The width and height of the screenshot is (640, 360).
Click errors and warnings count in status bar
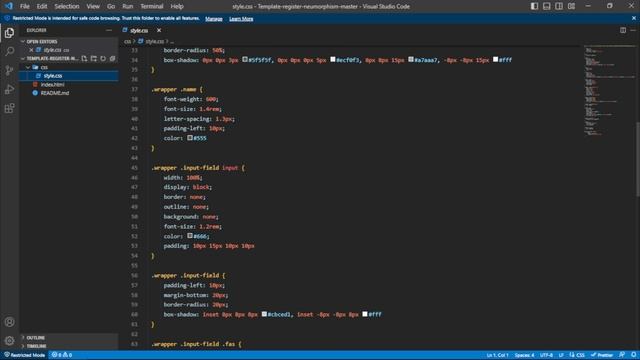pyautogui.click(x=62, y=355)
